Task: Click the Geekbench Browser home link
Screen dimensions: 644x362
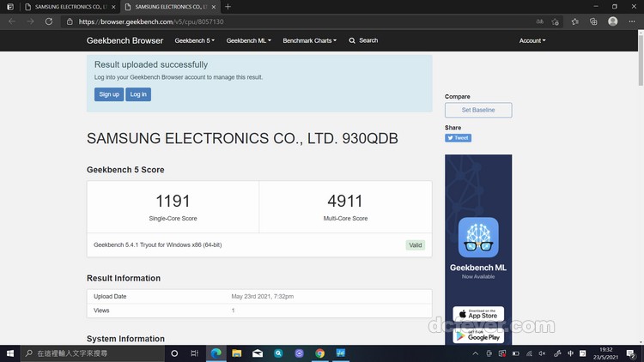Action: [x=125, y=40]
